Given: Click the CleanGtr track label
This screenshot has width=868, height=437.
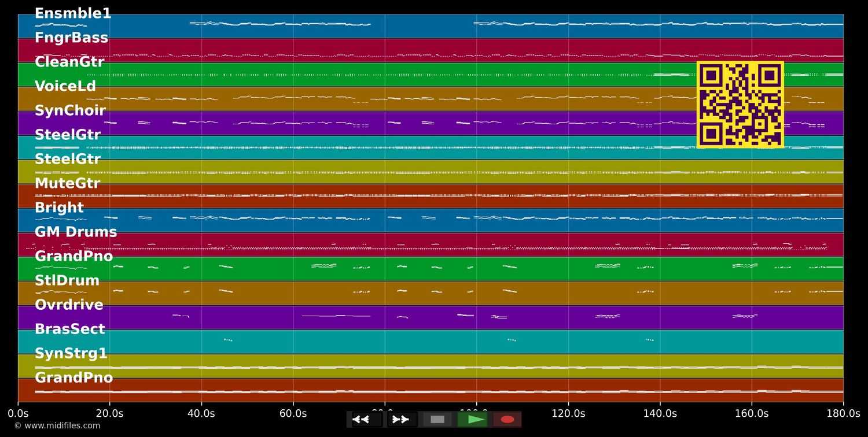Looking at the screenshot, I should [x=69, y=62].
